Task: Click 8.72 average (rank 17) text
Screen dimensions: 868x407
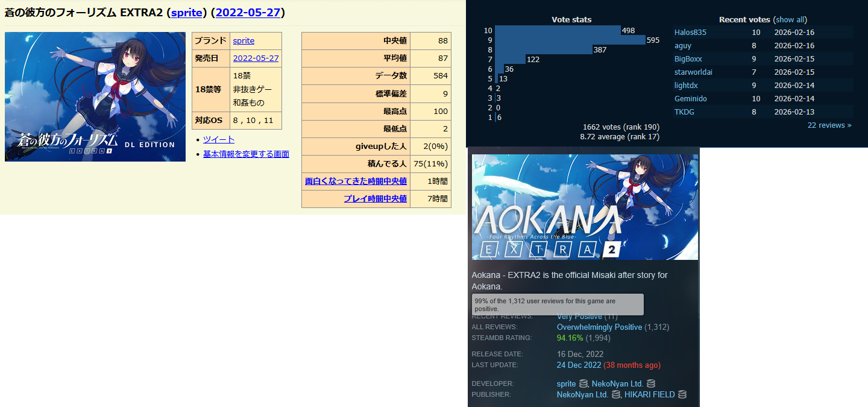Action: pyautogui.click(x=620, y=137)
